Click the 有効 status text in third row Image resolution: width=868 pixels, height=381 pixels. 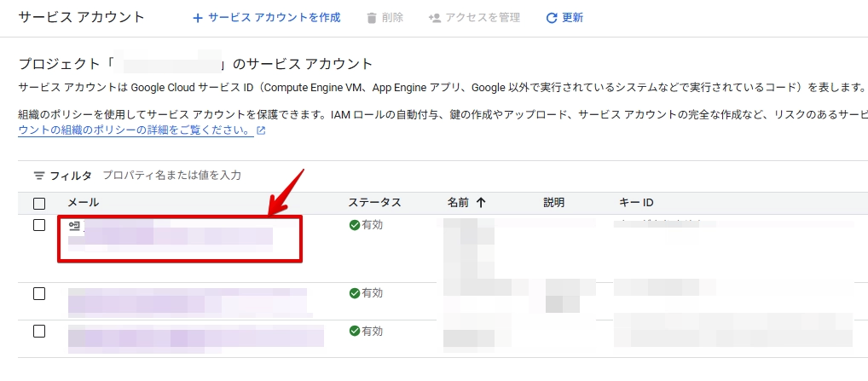point(372,332)
